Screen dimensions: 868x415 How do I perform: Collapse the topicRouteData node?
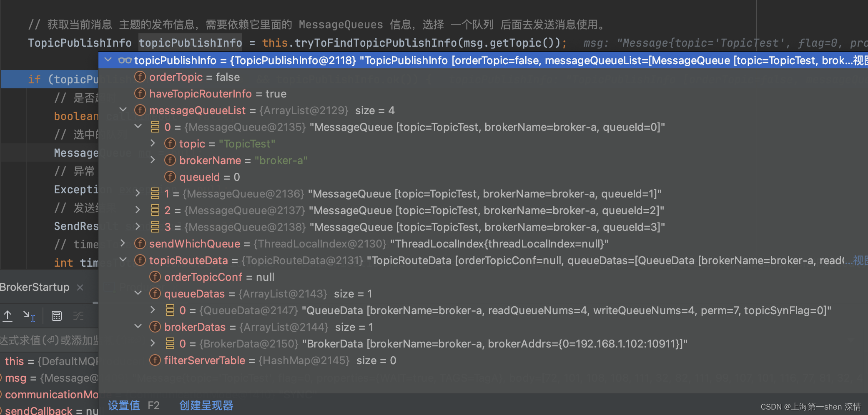[x=123, y=260]
